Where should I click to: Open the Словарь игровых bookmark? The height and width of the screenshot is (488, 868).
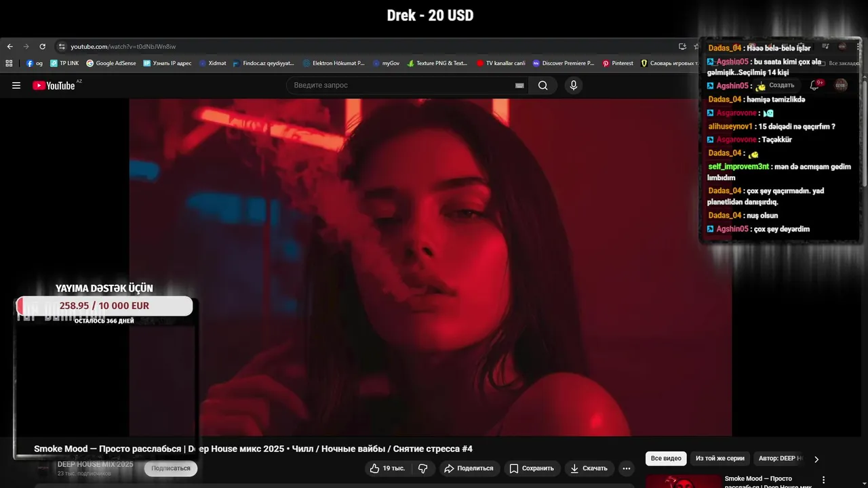pos(669,63)
